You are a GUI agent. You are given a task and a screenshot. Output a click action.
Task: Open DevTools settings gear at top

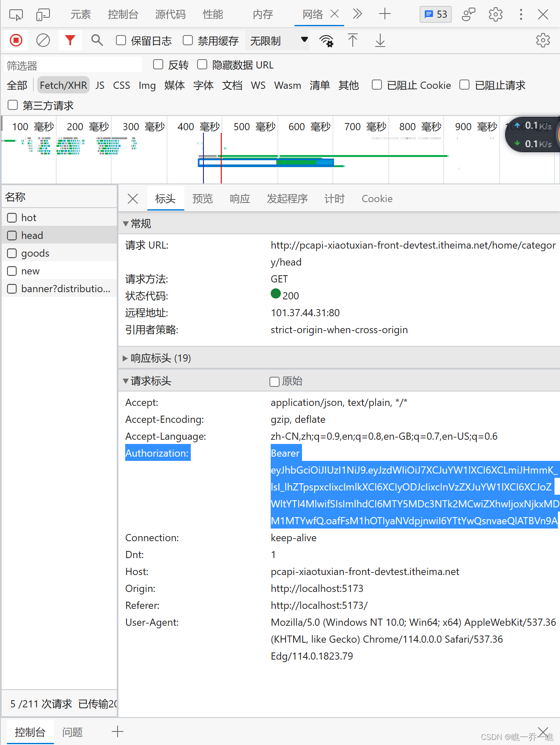495,15
